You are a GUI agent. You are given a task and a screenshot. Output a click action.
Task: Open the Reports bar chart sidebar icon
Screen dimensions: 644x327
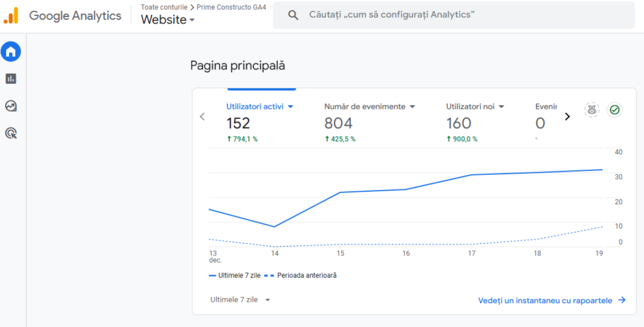pyautogui.click(x=11, y=79)
